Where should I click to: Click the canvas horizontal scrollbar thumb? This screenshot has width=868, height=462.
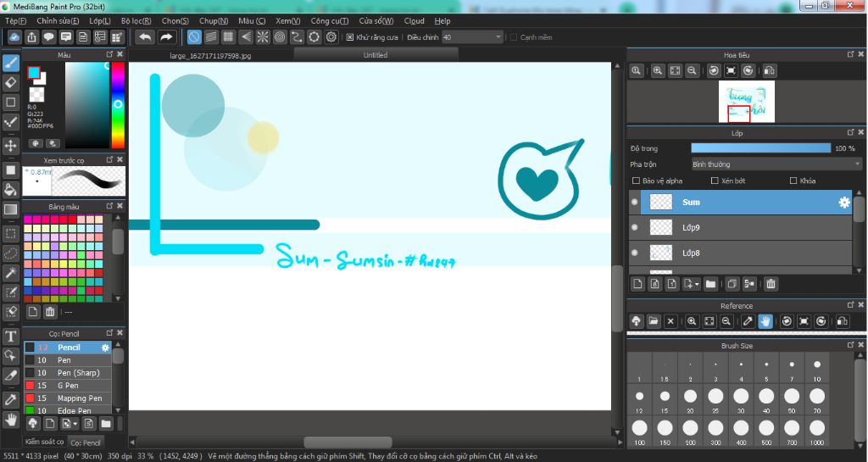[348, 443]
